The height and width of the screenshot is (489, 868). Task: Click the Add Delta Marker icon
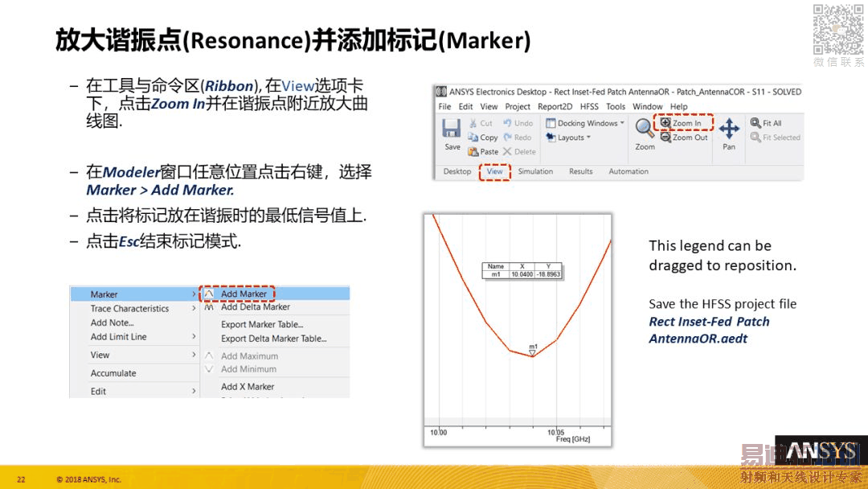click(x=209, y=306)
